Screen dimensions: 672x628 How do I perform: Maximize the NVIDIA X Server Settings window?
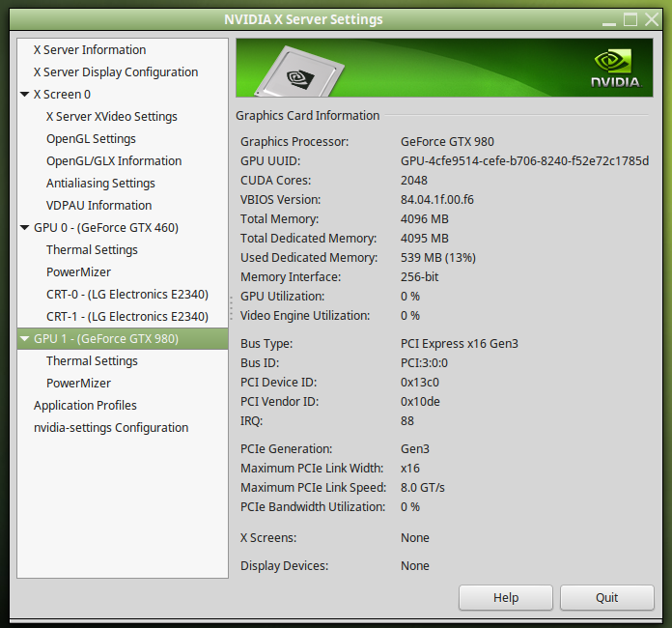pos(630,19)
